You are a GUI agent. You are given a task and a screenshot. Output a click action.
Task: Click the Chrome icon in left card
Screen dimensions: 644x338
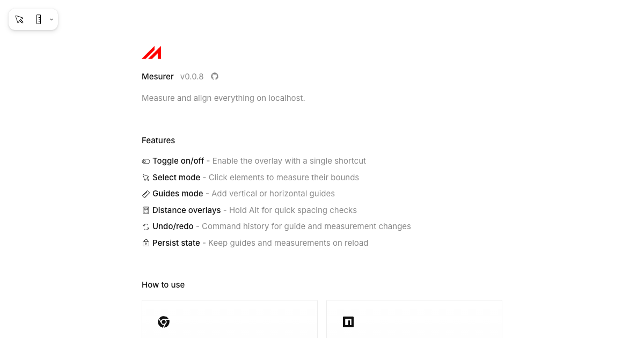click(x=164, y=322)
